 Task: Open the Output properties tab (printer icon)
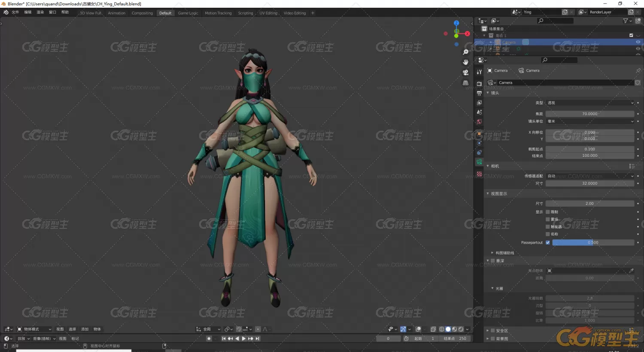[x=479, y=93]
